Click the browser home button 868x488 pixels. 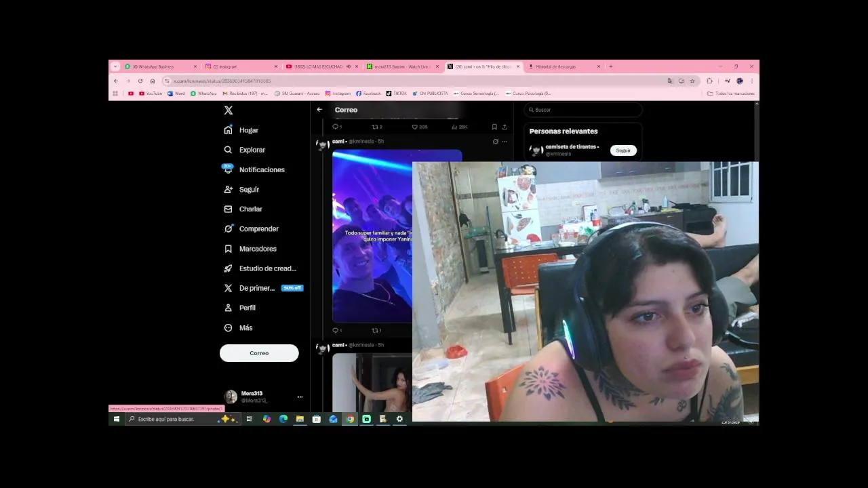click(x=153, y=81)
